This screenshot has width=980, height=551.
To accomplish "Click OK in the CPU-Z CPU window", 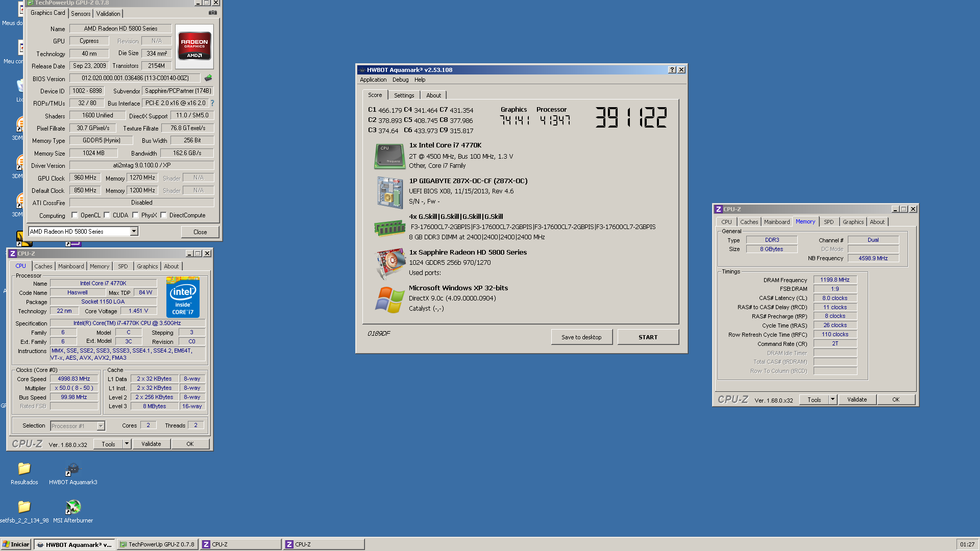I will 190,444.
